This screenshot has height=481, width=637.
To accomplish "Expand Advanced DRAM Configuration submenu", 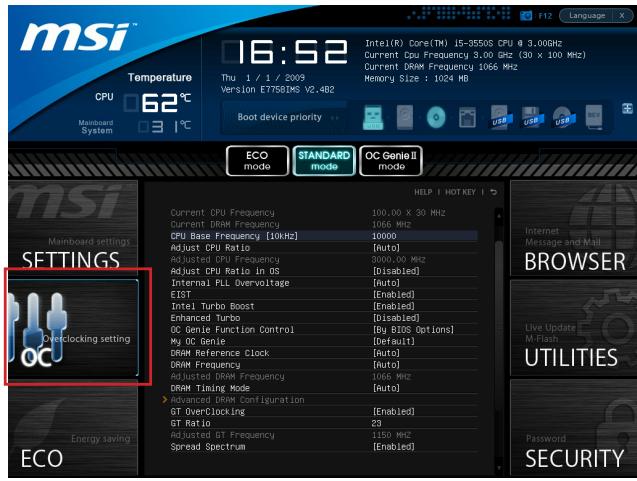I will [x=237, y=400].
